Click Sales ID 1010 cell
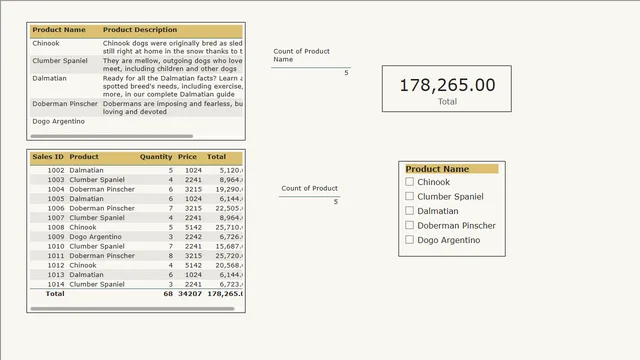Viewport: 640px width, 360px height. pyautogui.click(x=56, y=247)
